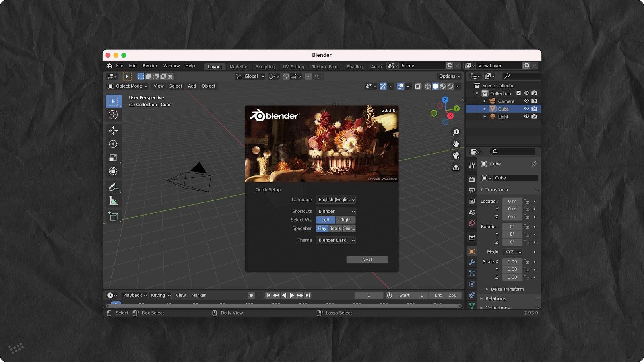This screenshot has width=644, height=362.
Task: Open the Render menu in top bar
Action: (x=150, y=66)
